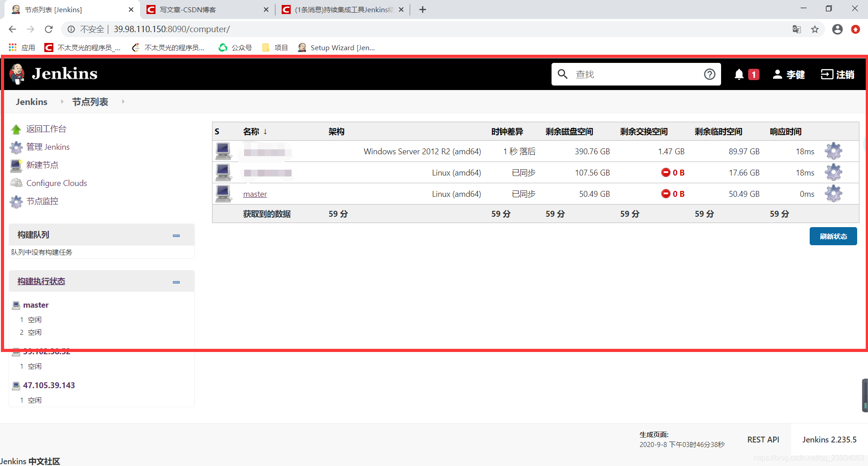Select the 节点列表 [Jenkins] tab
This screenshot has height=466, width=868.
[72, 10]
